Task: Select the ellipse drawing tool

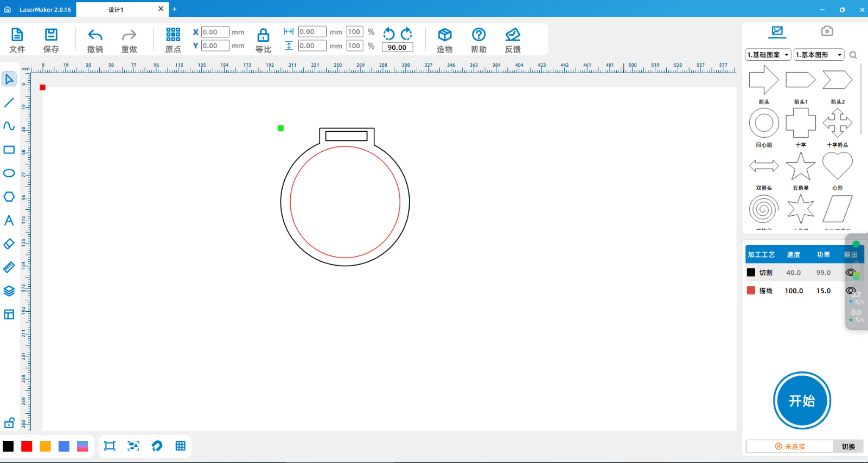Action: click(x=9, y=173)
